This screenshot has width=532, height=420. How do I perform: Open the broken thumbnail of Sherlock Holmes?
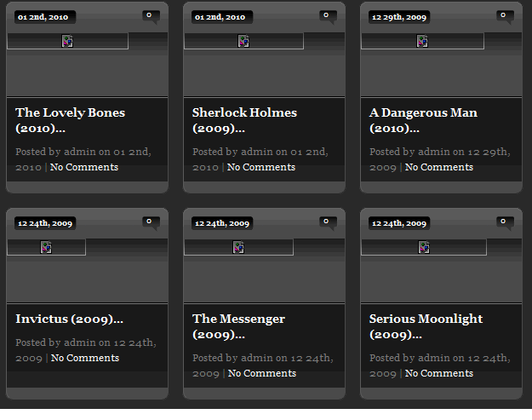[243, 41]
